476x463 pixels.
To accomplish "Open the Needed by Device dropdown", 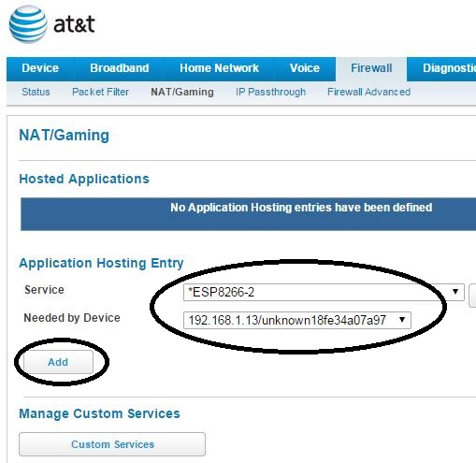I will click(x=297, y=320).
